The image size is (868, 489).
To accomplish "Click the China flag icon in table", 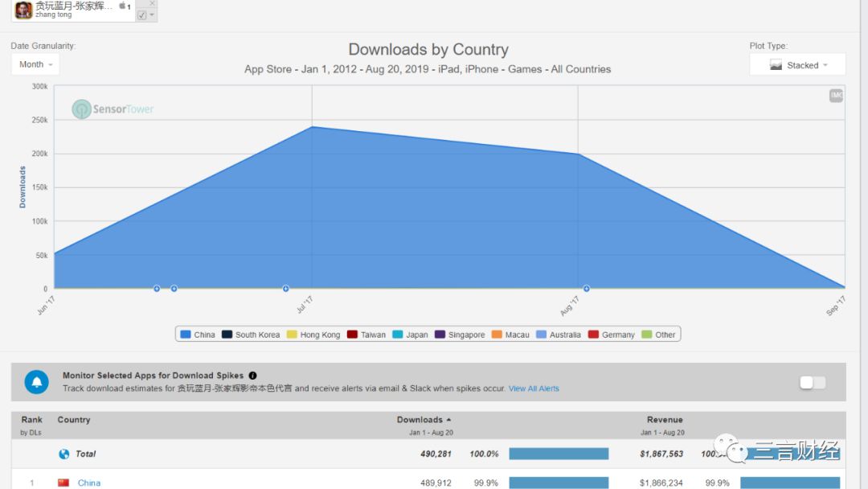I will coord(63,483).
